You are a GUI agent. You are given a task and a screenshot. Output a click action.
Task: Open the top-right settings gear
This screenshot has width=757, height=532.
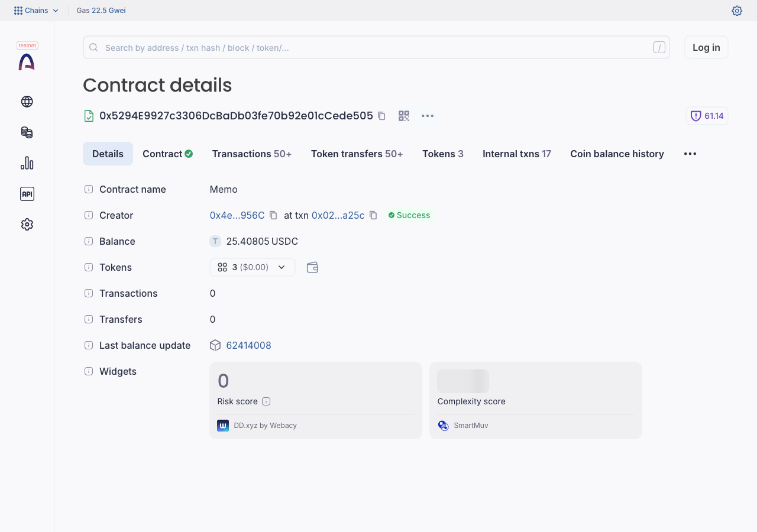[737, 11]
